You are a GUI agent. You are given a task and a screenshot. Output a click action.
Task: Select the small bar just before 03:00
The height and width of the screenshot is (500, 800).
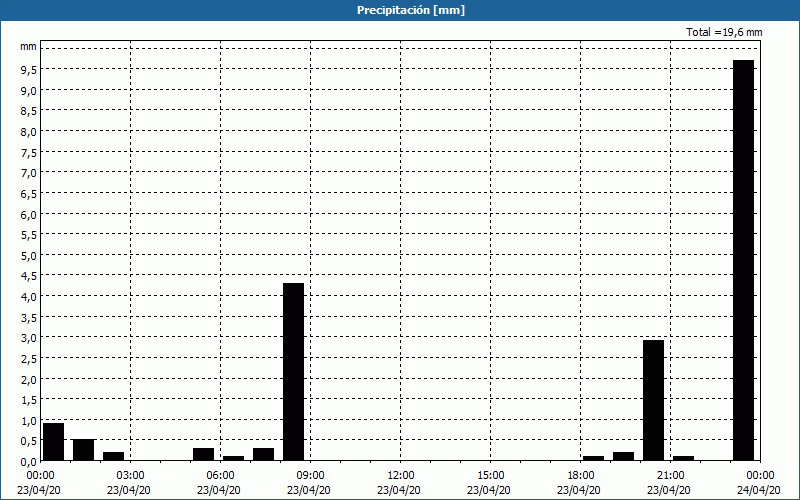pyautogui.click(x=113, y=456)
